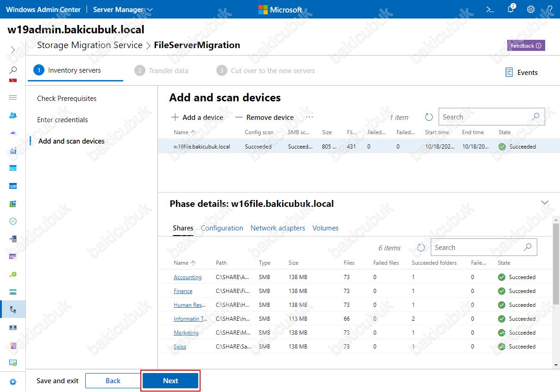Viewport: 560px width, 392px height.
Task: Click the magnifier in the shares search box
Action: click(x=528, y=247)
